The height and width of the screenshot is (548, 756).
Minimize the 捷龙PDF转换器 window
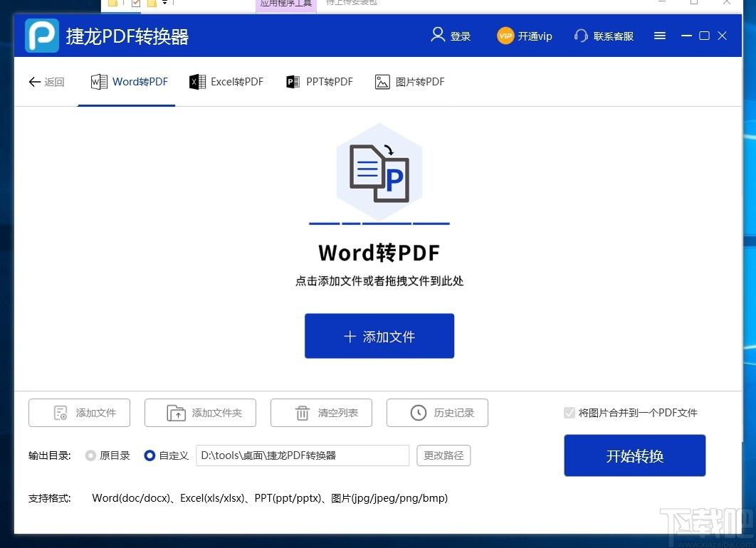pos(686,36)
